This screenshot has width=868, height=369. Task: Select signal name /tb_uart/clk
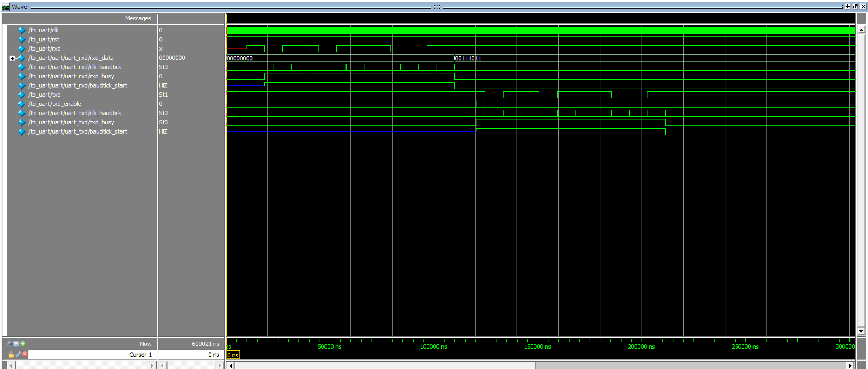point(44,30)
